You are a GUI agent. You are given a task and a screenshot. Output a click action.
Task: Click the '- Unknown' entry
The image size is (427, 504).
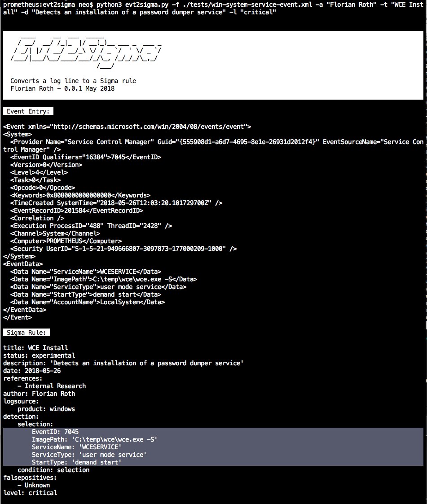pyautogui.click(x=34, y=485)
